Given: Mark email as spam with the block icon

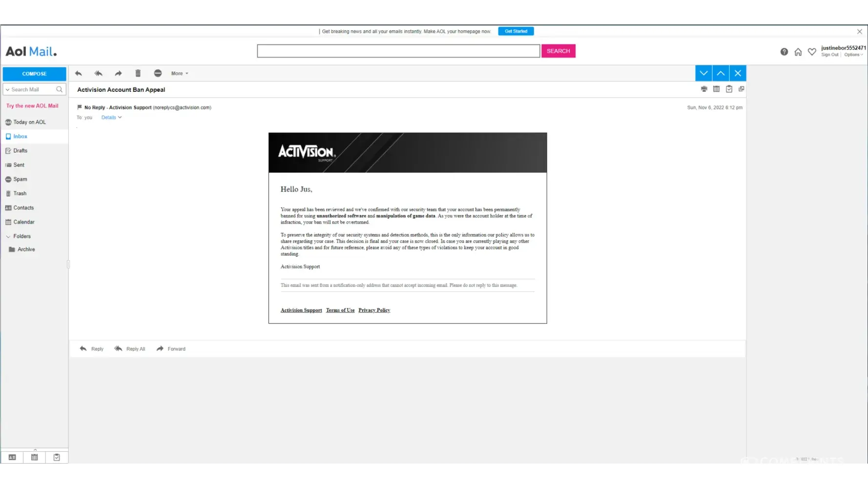Looking at the screenshot, I should pos(158,73).
